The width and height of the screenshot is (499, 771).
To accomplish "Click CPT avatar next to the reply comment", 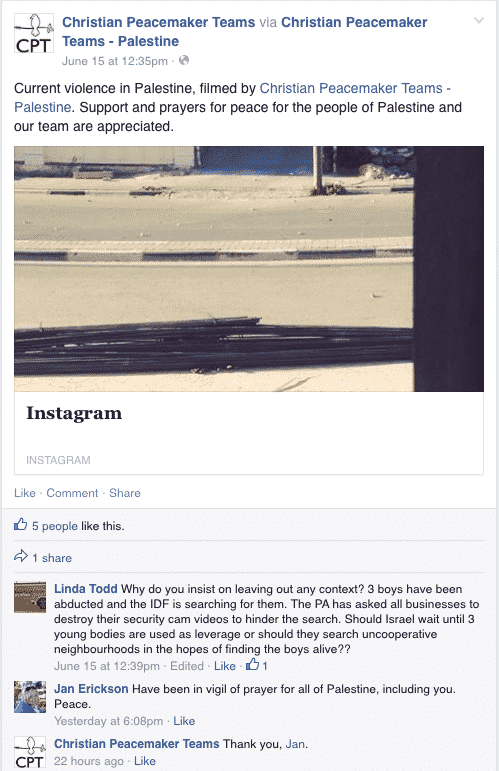I will tap(30, 752).
